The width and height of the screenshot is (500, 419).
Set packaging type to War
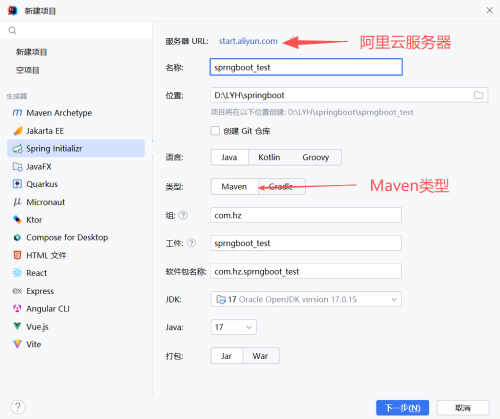click(x=260, y=356)
